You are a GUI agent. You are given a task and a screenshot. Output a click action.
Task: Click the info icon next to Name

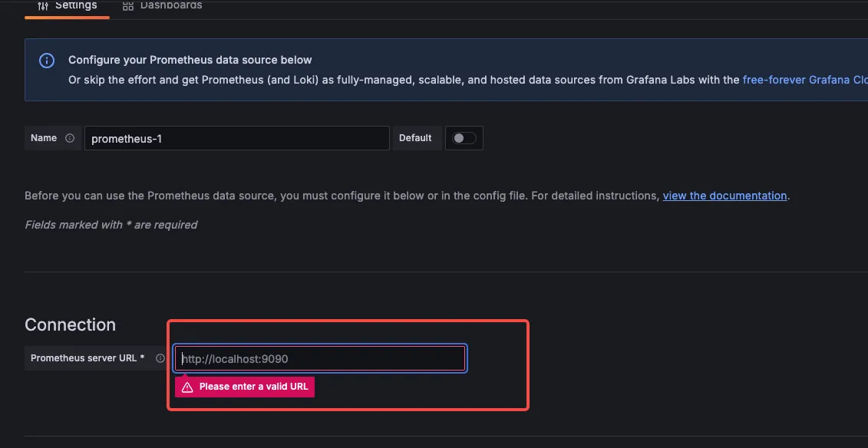click(70, 138)
